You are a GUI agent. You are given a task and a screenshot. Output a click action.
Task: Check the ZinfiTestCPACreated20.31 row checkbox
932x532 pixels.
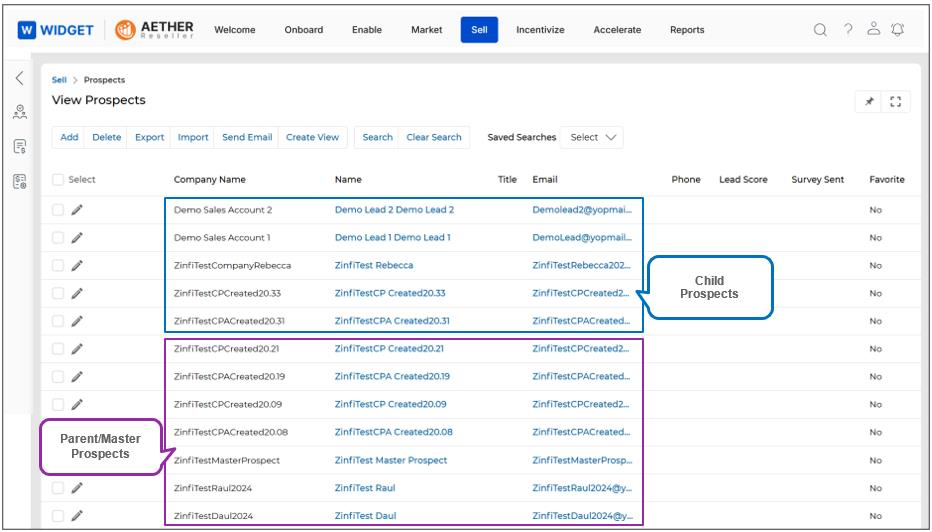coord(58,321)
